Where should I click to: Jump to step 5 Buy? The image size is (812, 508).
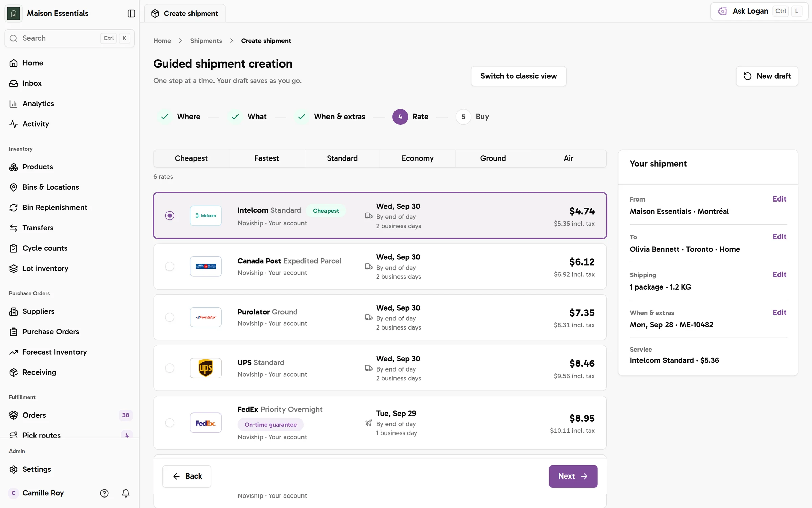tap(472, 117)
